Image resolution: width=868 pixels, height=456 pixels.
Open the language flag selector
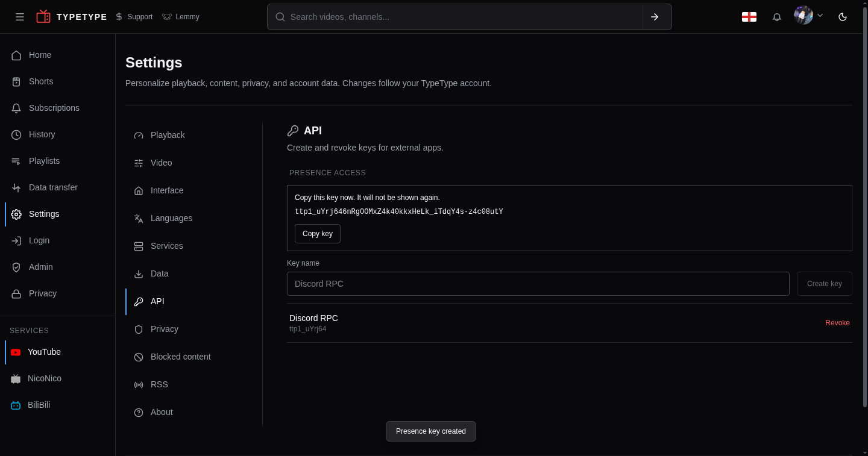tap(749, 17)
